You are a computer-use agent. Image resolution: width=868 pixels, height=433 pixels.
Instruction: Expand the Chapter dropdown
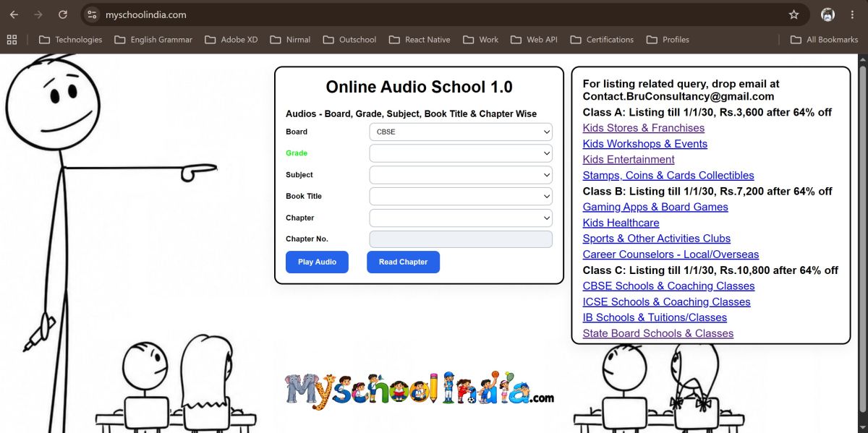point(461,218)
